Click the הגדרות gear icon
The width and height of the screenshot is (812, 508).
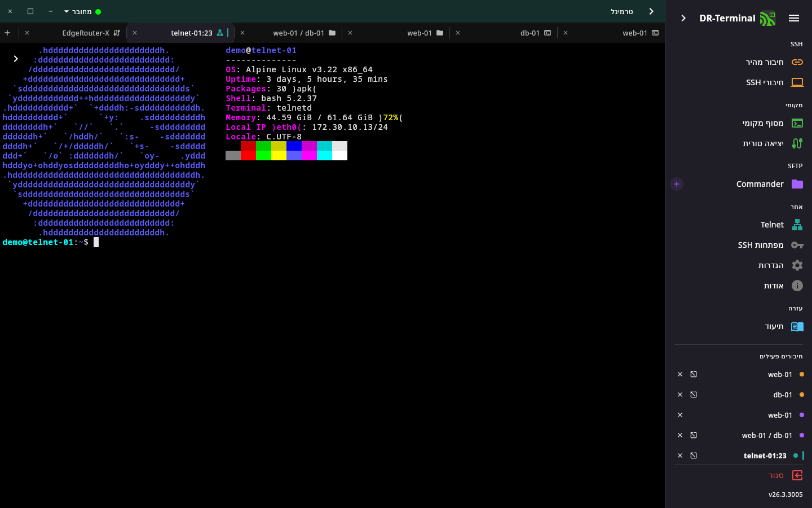pos(797,265)
